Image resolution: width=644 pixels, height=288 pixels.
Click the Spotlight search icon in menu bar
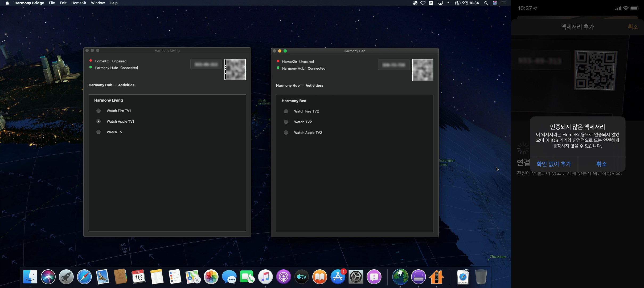point(486,3)
